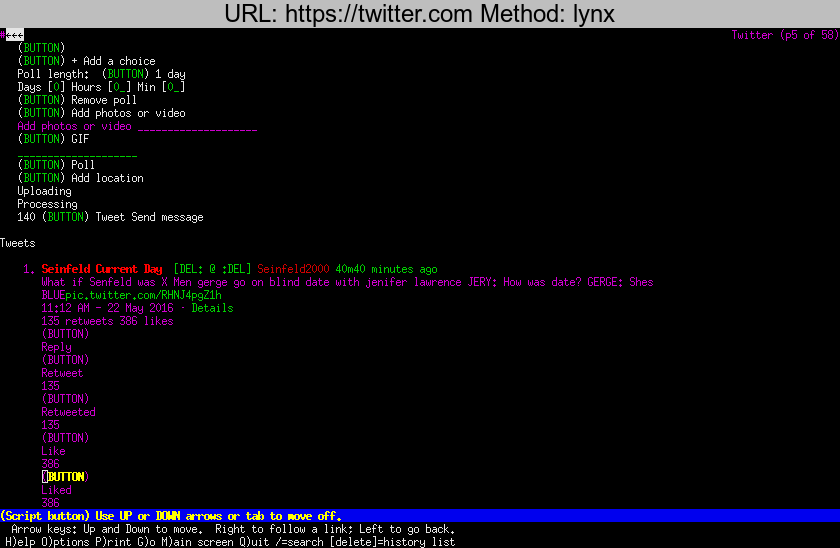Image resolution: width=840 pixels, height=548 pixels.
Task: Focus the Min input field
Action: click(x=174, y=87)
